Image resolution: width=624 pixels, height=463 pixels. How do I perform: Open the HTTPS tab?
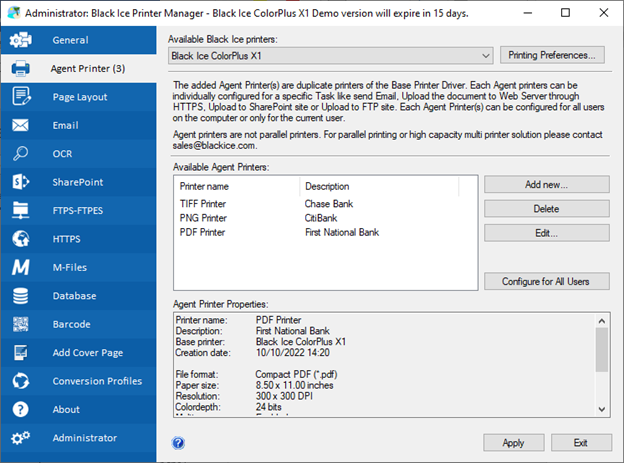tap(78, 239)
